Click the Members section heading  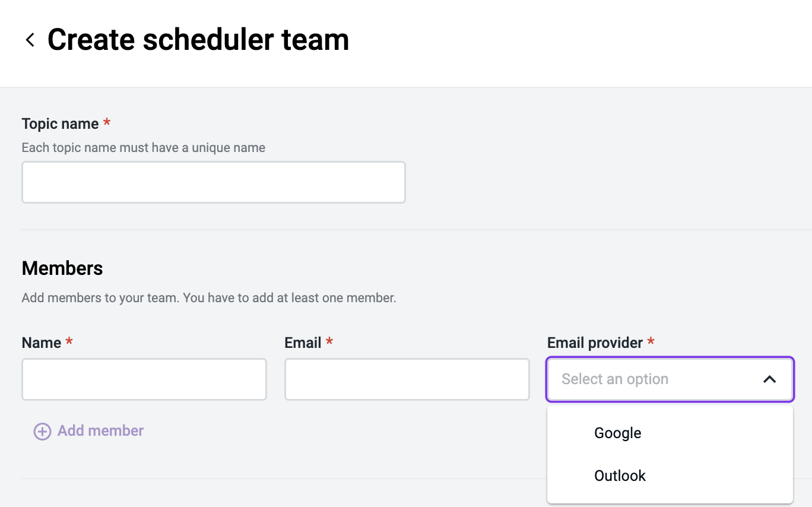tap(62, 268)
